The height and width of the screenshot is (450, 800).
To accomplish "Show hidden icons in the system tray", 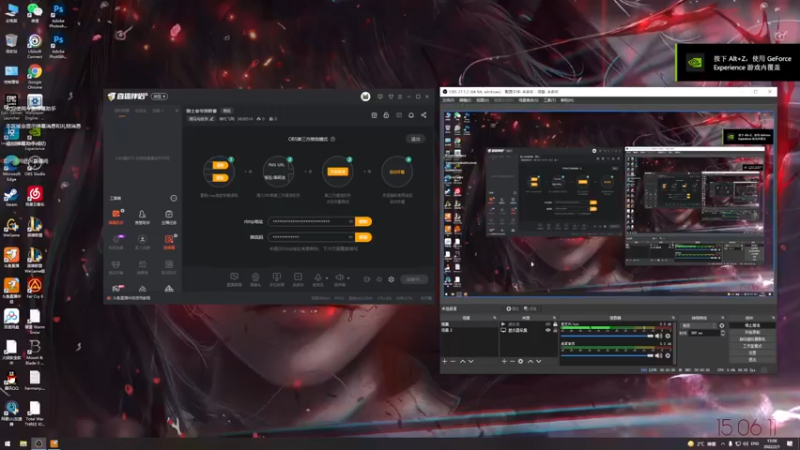I will (722, 443).
